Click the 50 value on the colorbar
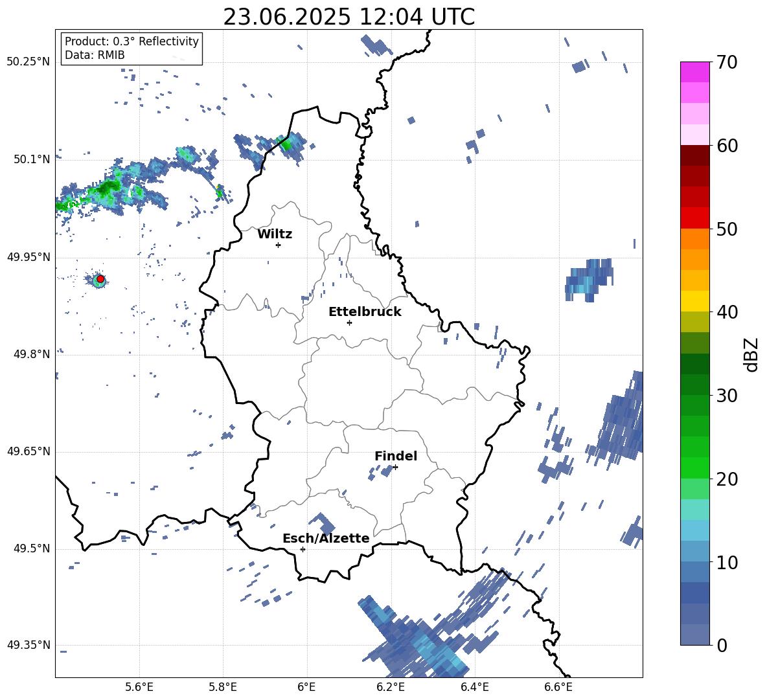The image size is (767, 700). [727, 229]
